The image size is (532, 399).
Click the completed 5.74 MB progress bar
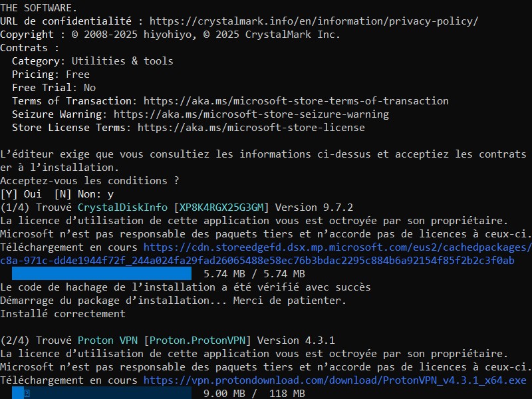pyautogui.click(x=102, y=273)
